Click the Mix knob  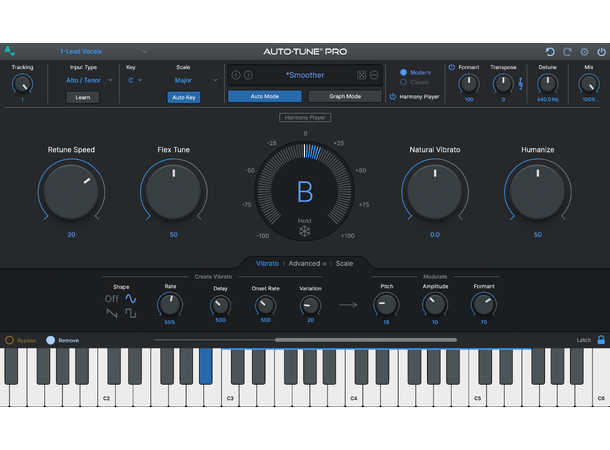(589, 84)
